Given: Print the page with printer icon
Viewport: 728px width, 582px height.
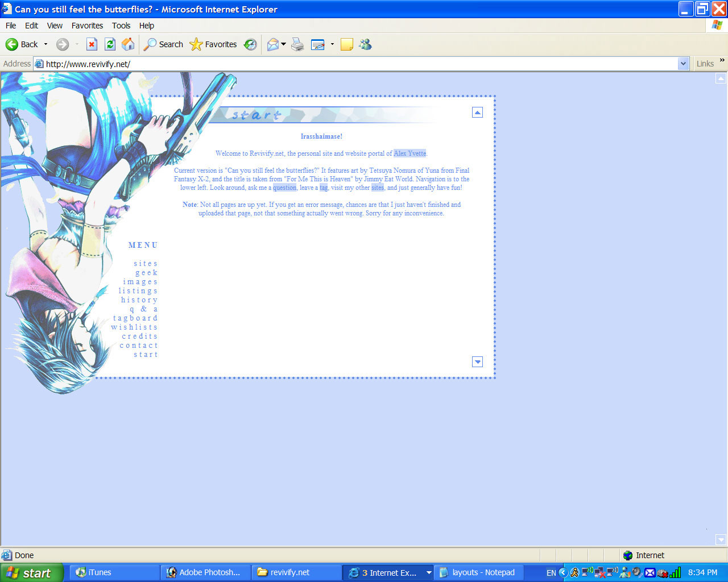Looking at the screenshot, I should pyautogui.click(x=297, y=44).
